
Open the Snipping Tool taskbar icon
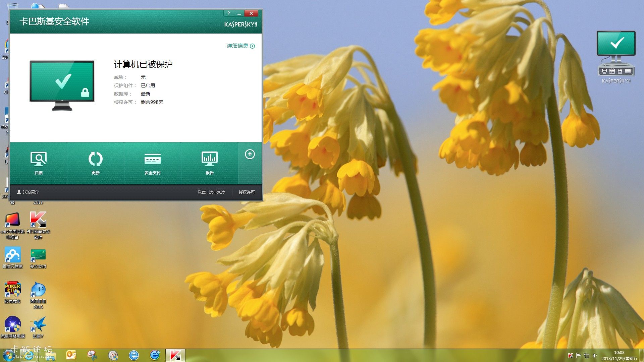point(92,355)
